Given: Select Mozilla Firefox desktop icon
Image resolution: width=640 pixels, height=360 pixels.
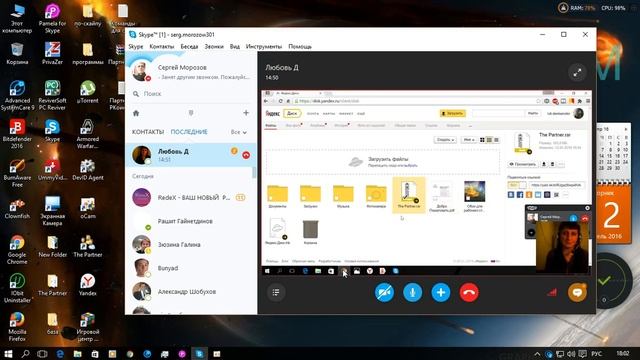Looking at the screenshot, I should coord(17,327).
